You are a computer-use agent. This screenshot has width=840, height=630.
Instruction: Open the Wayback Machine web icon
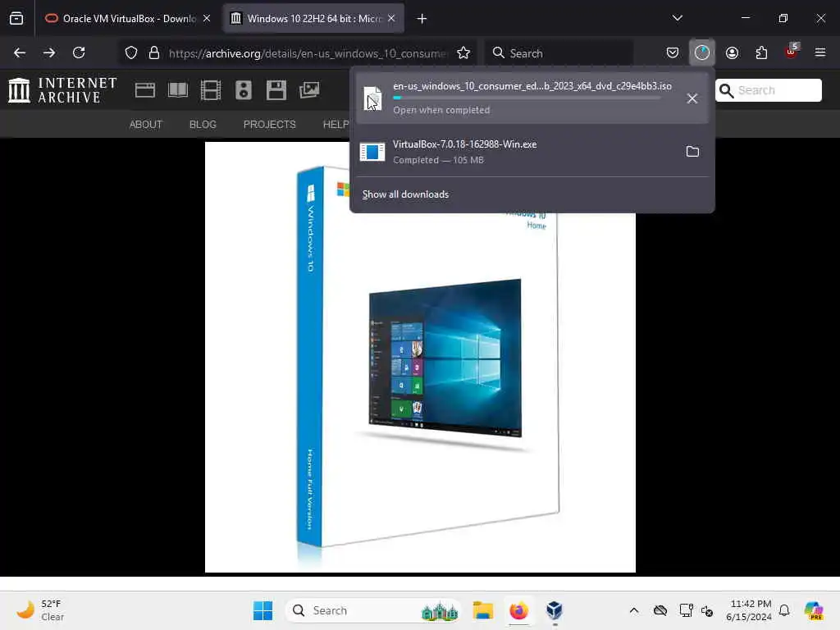pyautogui.click(x=145, y=90)
